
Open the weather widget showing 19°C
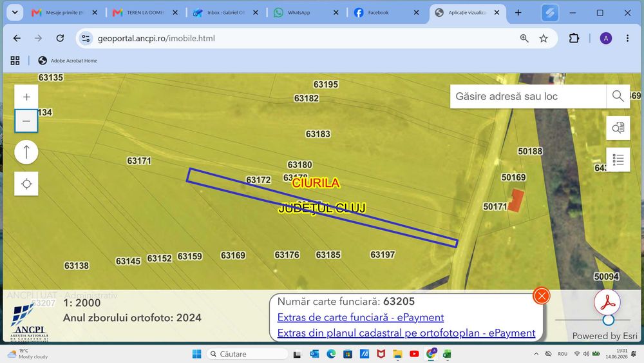[x=28, y=354]
